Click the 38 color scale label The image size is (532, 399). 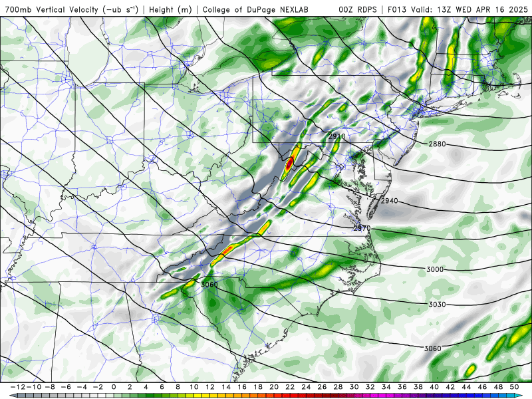click(418, 387)
